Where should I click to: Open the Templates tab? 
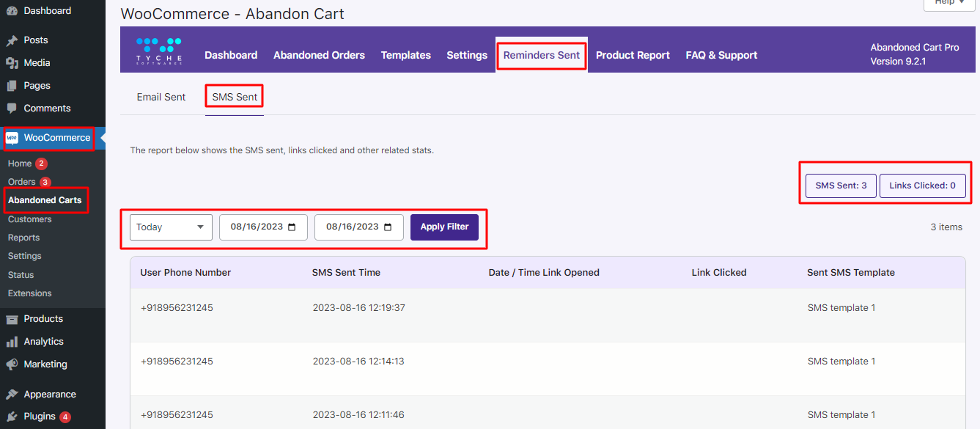pos(406,55)
